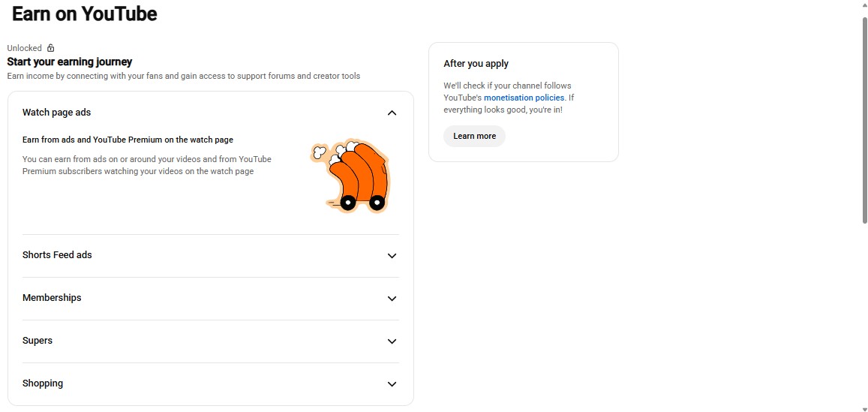
Task: Expand the Supers section chevron
Action: click(x=392, y=341)
